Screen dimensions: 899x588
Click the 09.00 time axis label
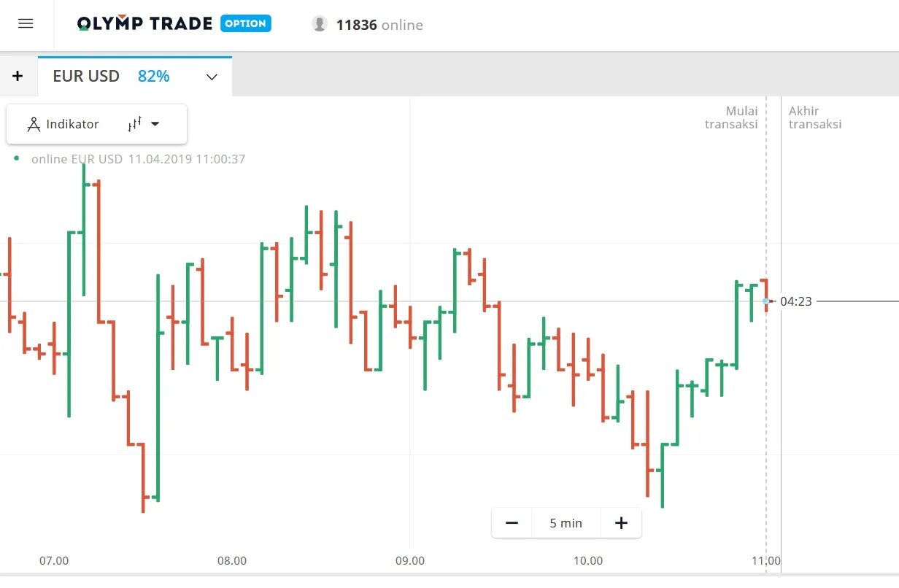click(x=410, y=561)
